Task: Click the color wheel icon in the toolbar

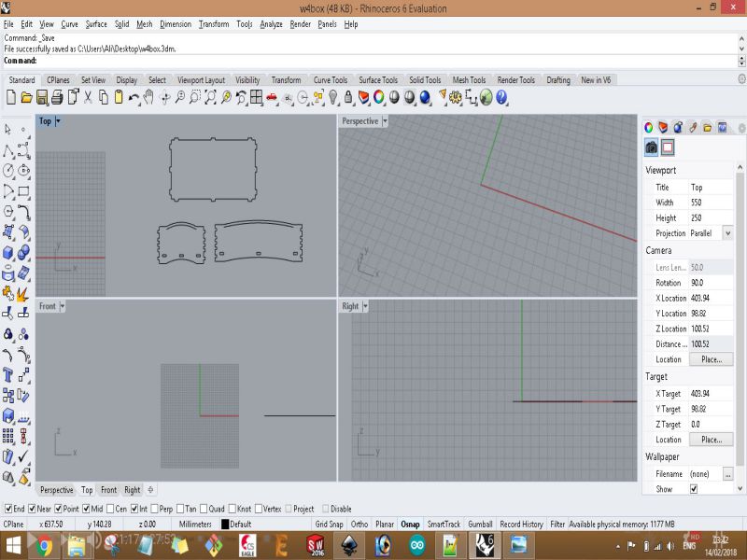Action: click(379, 98)
